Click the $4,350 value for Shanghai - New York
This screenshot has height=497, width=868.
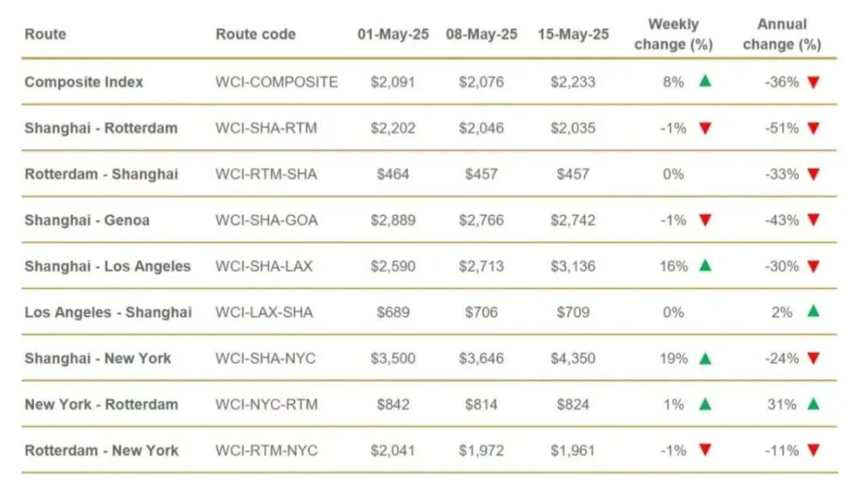[x=573, y=358]
